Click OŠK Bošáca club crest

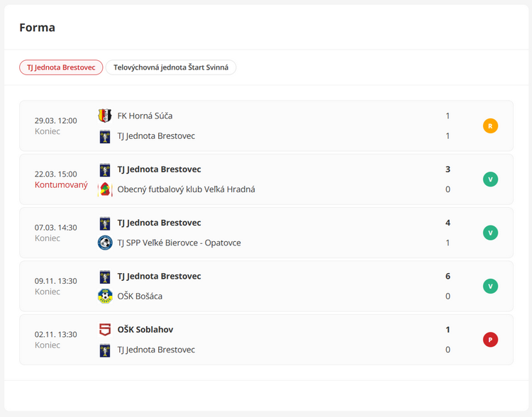tap(105, 296)
